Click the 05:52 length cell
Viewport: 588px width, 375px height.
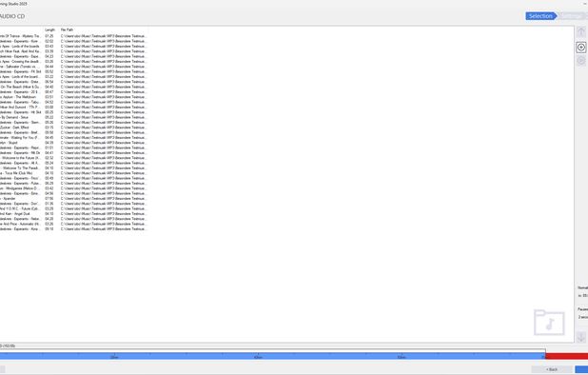(x=49, y=71)
